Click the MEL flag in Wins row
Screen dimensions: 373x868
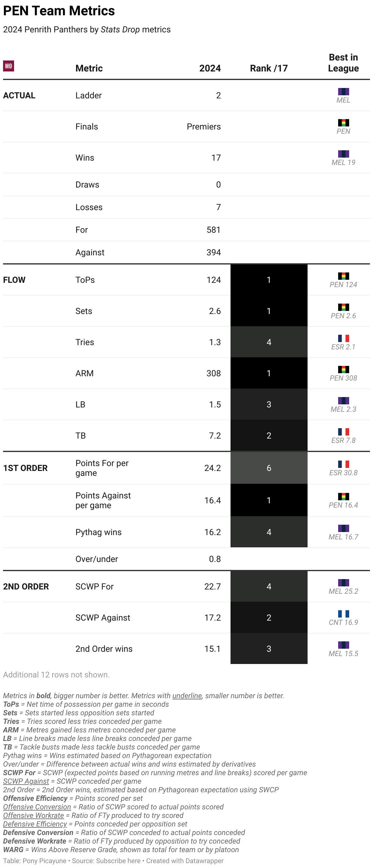(343, 154)
